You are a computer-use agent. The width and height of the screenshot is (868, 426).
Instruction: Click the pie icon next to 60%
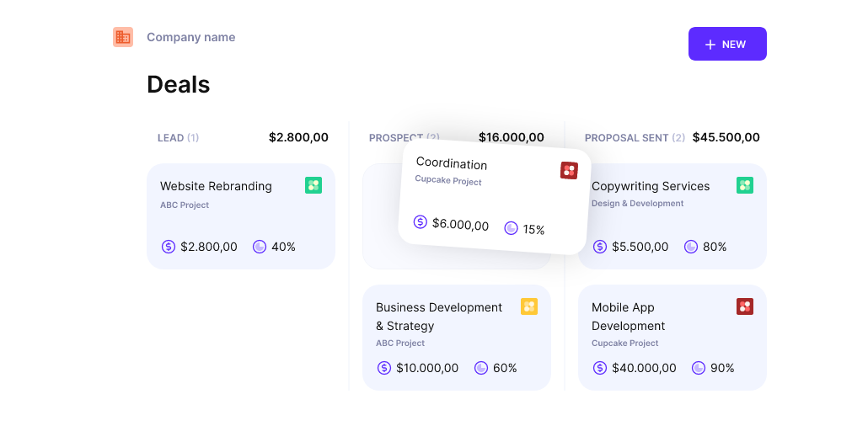click(481, 368)
